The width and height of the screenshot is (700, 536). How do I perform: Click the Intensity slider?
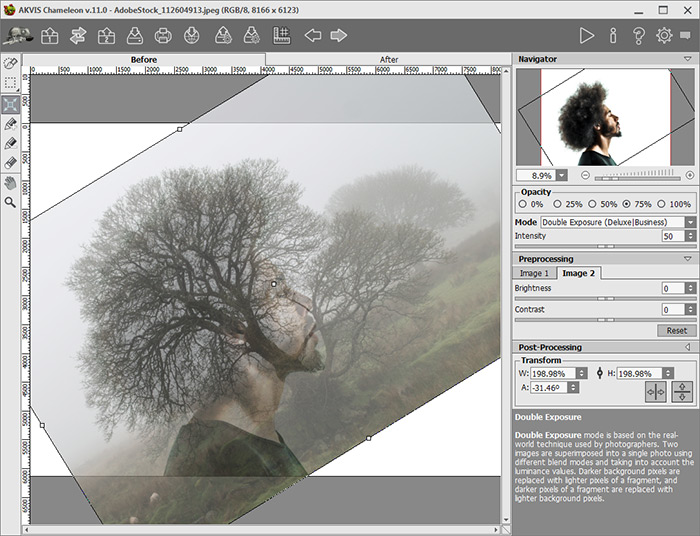605,246
